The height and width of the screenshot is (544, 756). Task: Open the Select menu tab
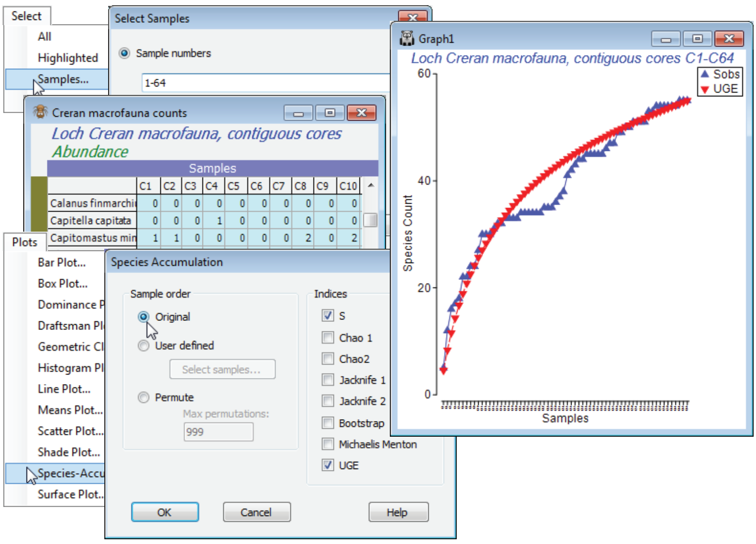(27, 16)
